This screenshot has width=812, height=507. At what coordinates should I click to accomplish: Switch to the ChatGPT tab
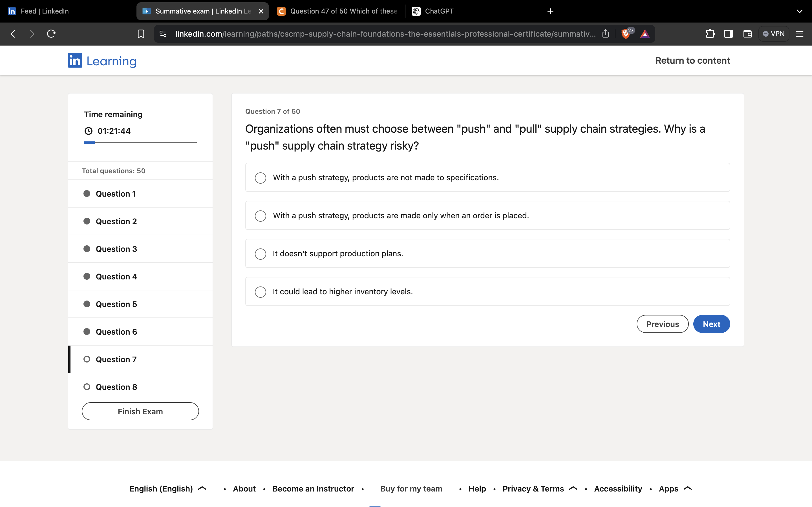coord(439,11)
